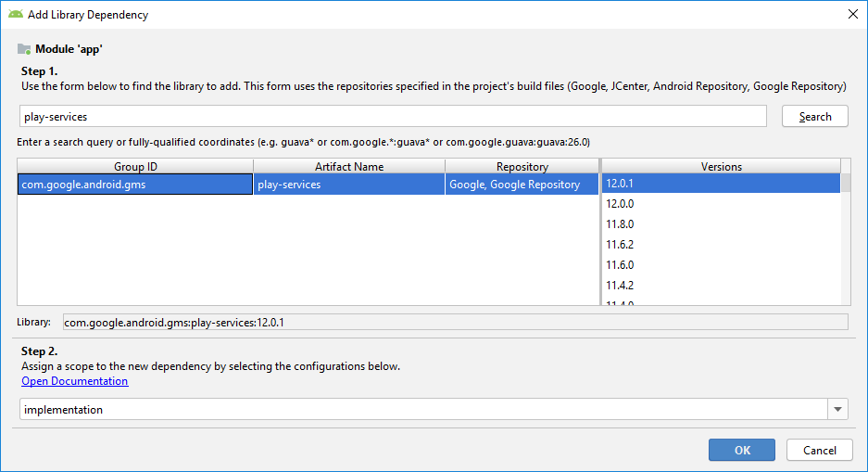The height and width of the screenshot is (472, 868).
Task: Click the Android icon in title bar
Action: (x=15, y=15)
